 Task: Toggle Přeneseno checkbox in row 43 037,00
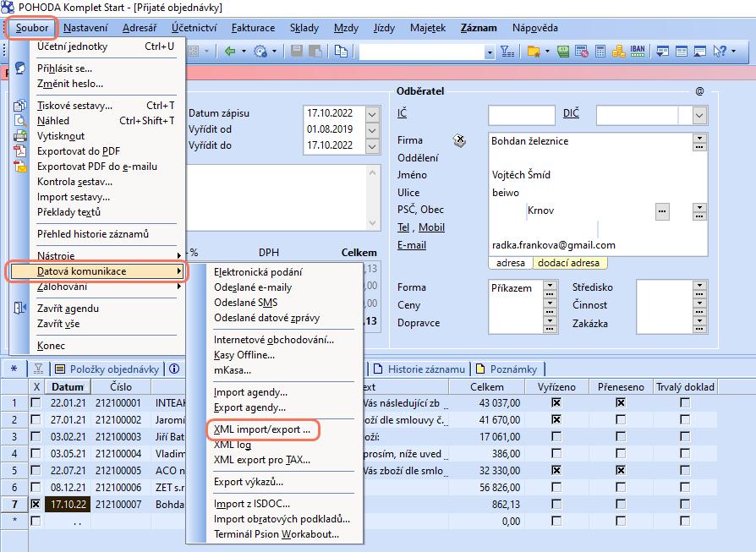coord(621,402)
